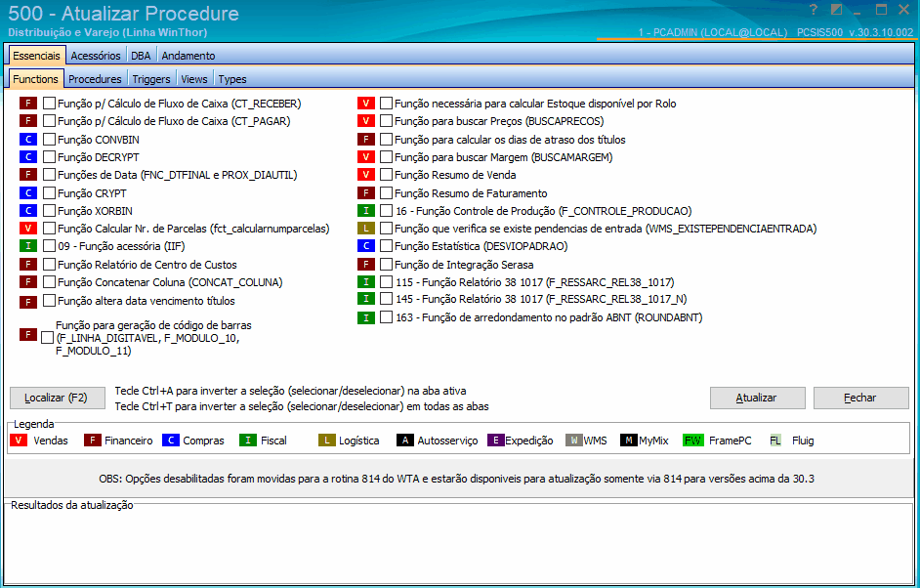Screen dimensions: 920x588
Task: Click the help question mark in title bar
Action: [x=814, y=10]
